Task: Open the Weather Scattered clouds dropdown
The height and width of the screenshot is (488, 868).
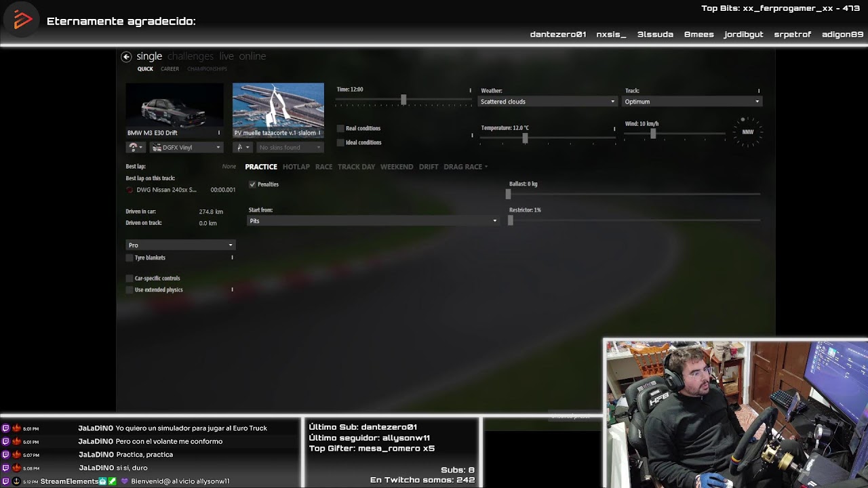Action: coord(548,102)
